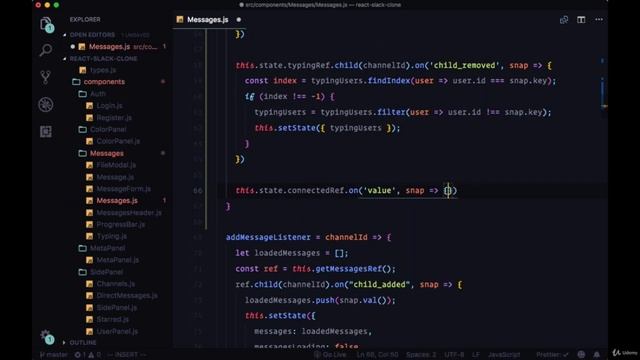Open Typing.js file

[112, 236]
